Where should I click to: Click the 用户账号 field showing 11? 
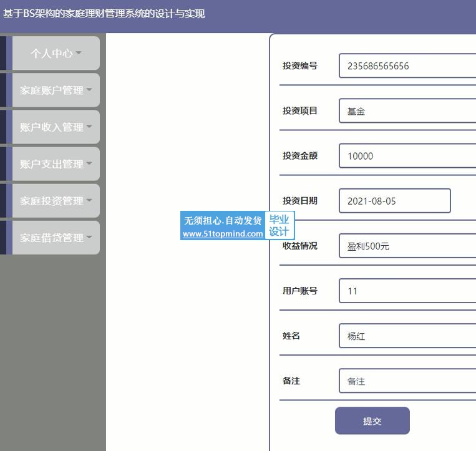pos(407,291)
